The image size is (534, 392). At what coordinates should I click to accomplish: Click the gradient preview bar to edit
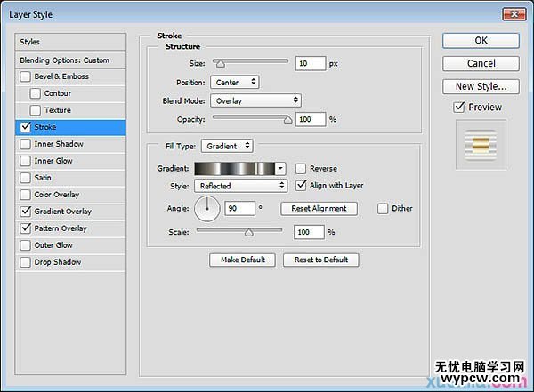click(x=235, y=168)
